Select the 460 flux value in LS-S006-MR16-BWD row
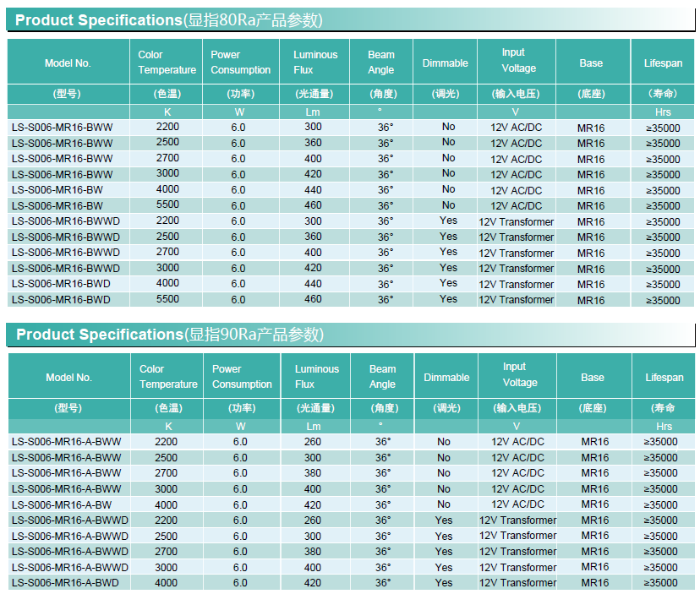This screenshot has height=594, width=700. [x=313, y=299]
